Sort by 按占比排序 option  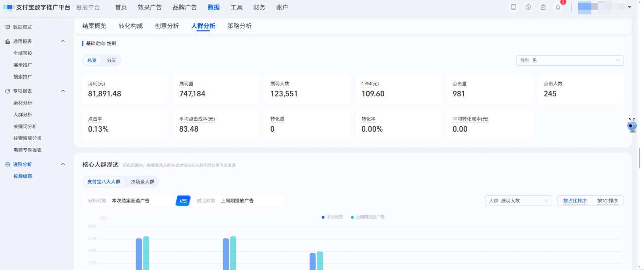click(575, 201)
